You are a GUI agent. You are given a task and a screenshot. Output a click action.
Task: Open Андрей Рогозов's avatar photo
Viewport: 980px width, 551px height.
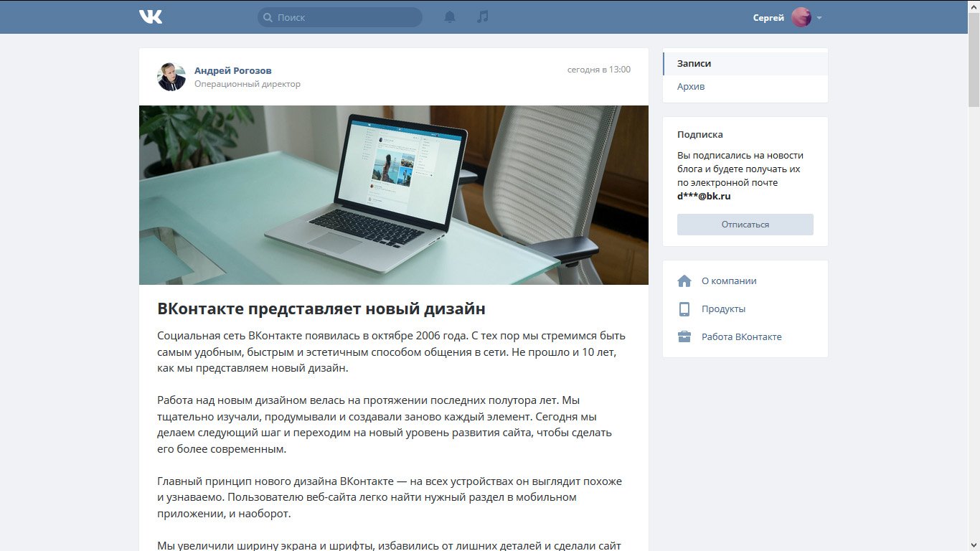click(x=171, y=77)
